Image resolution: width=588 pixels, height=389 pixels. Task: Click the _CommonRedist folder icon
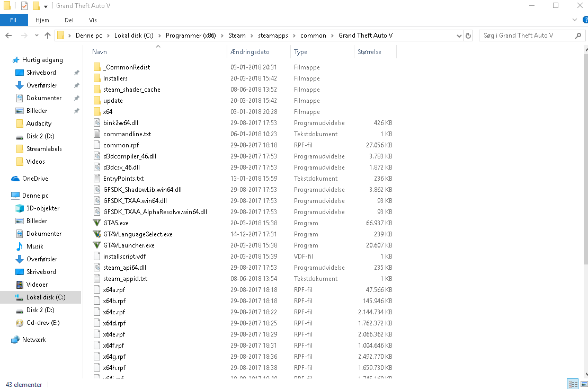click(97, 67)
